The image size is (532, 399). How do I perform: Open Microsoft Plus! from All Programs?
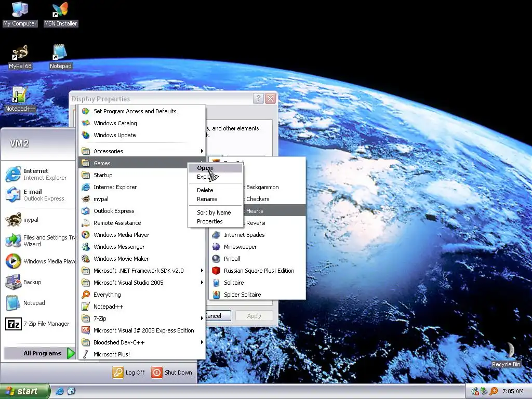(x=142, y=354)
